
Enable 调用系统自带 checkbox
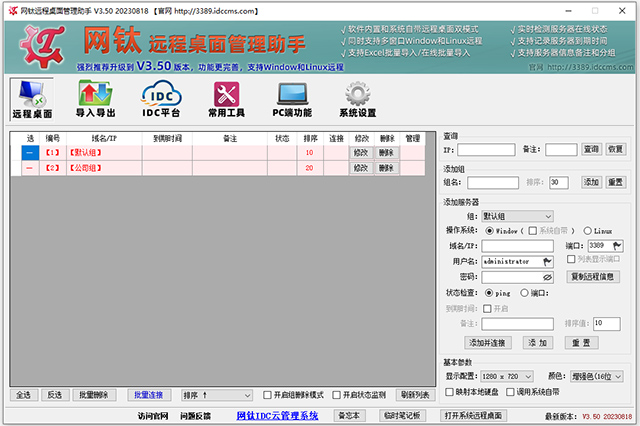pos(510,392)
